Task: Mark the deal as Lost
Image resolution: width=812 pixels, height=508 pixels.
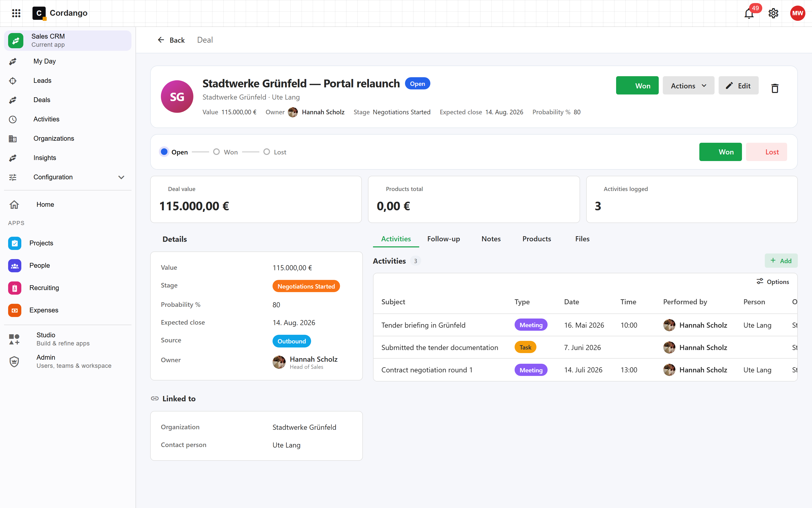Action: pos(766,152)
